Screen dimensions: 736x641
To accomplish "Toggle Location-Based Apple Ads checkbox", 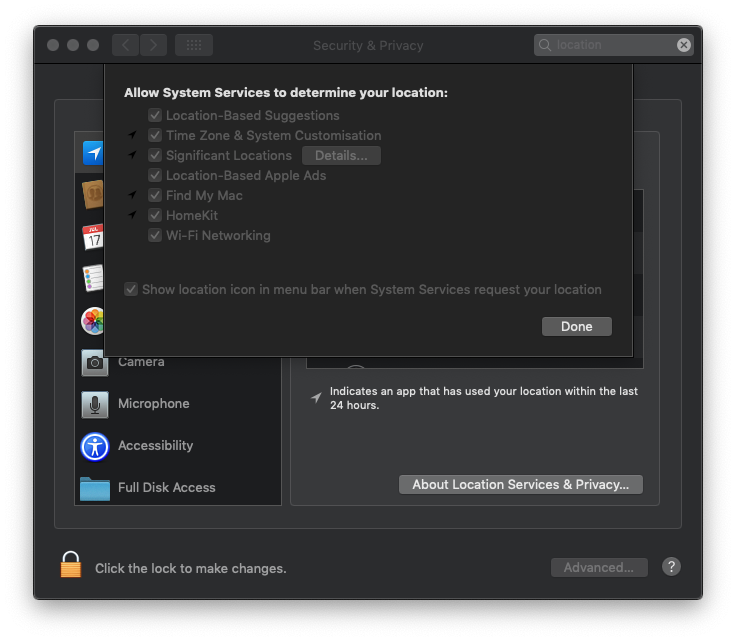I will tap(155, 176).
